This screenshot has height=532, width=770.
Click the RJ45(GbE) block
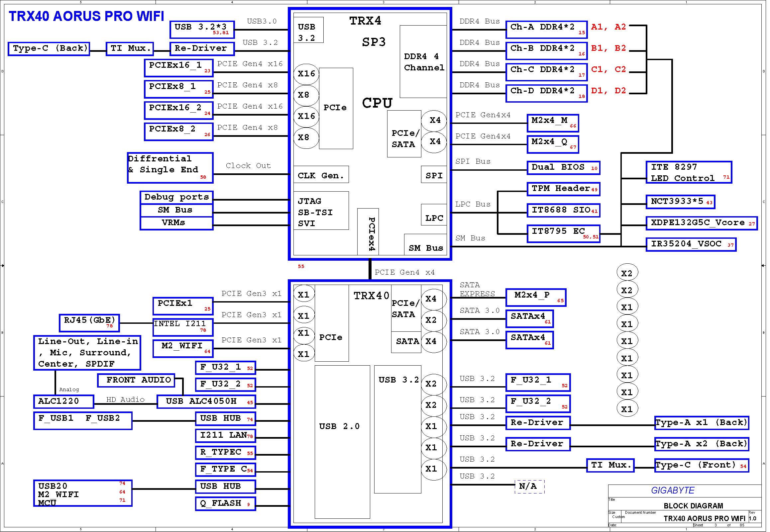pos(89,323)
